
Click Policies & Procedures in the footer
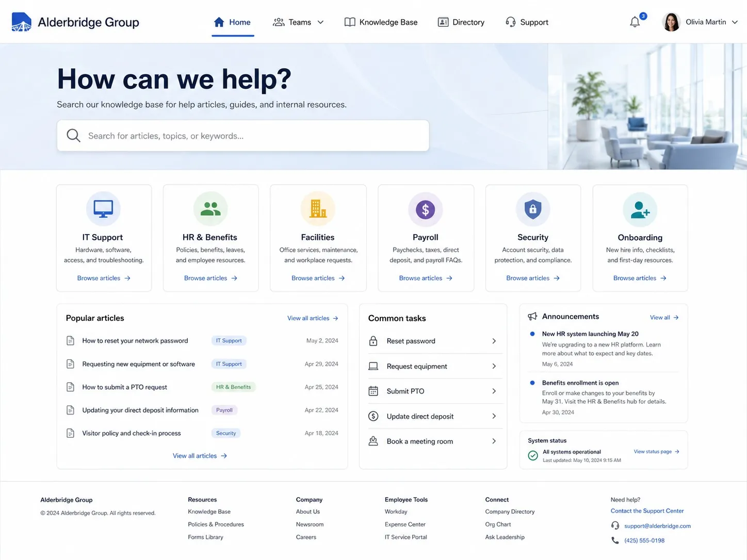pos(216,524)
